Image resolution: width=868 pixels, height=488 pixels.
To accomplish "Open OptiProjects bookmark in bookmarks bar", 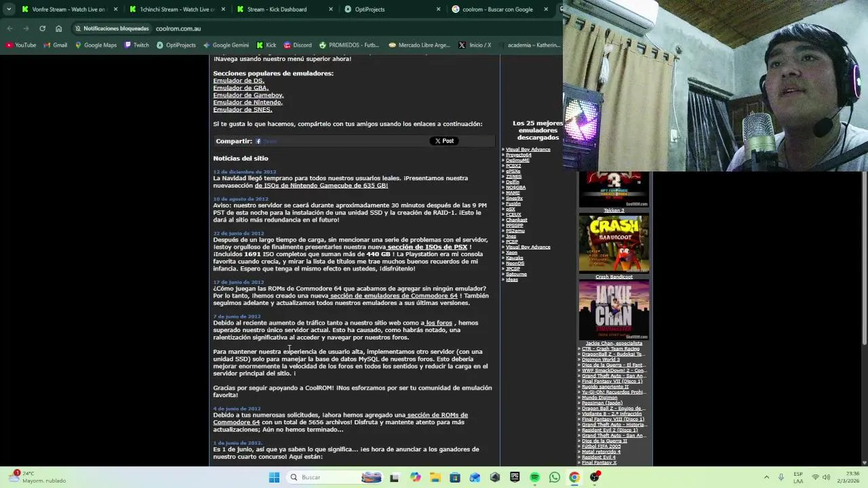I will pos(176,45).
